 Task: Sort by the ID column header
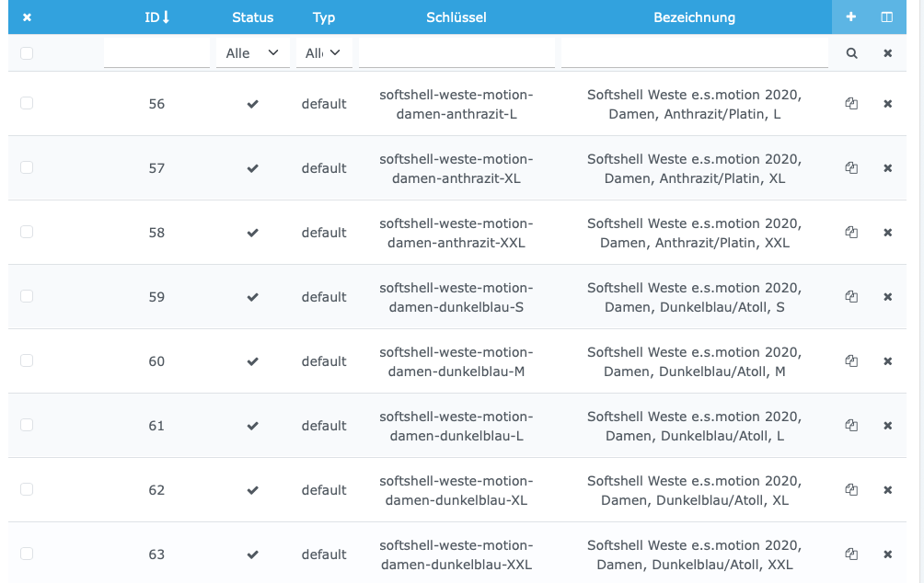(x=156, y=17)
